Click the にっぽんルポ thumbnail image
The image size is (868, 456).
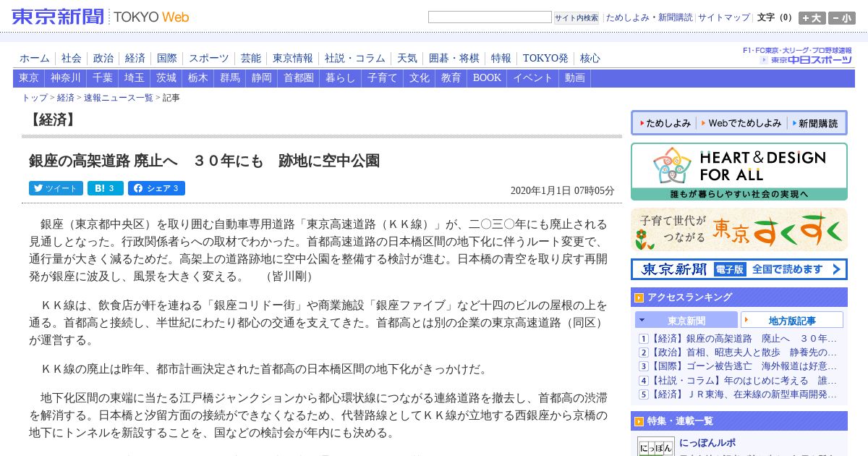pyautogui.click(x=655, y=447)
